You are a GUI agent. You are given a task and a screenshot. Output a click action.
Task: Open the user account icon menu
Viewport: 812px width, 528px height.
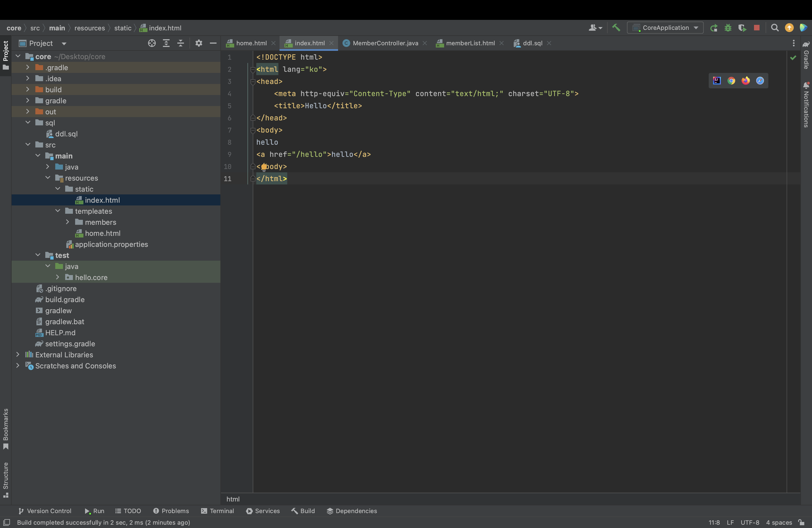pyautogui.click(x=595, y=28)
